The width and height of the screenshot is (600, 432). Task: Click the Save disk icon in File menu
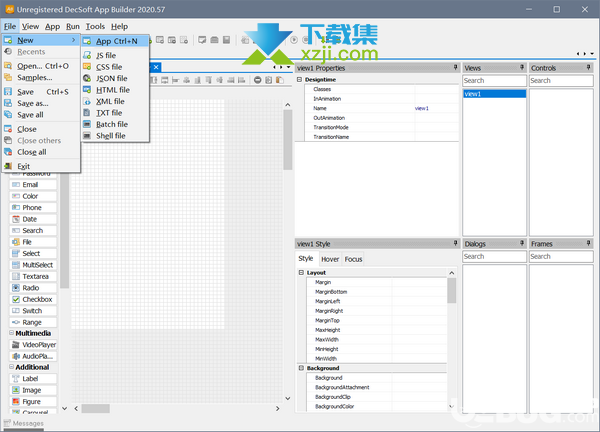point(8,92)
